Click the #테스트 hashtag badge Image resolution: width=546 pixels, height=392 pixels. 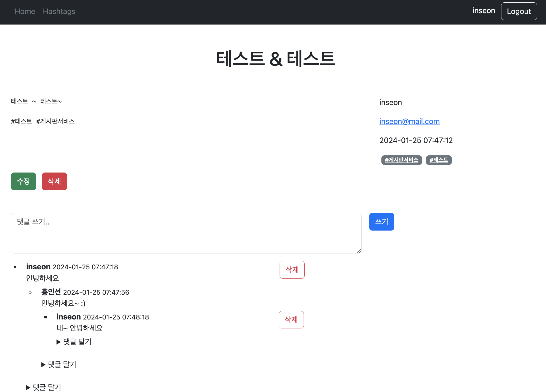438,160
